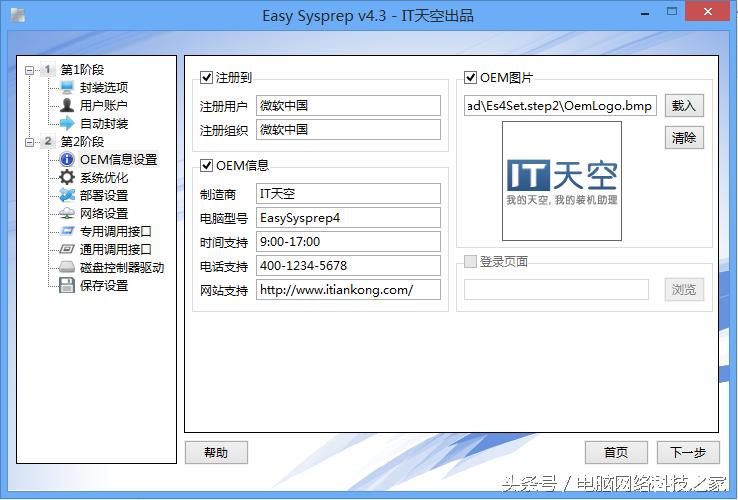Close the Easy Sysprep window
Viewport: 738px width, 500px height.
[x=708, y=12]
